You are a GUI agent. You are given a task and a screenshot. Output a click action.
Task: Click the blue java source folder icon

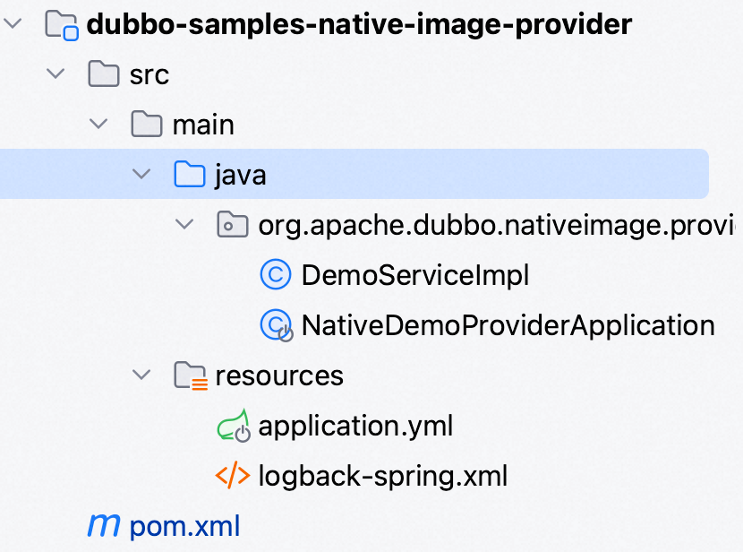(189, 175)
